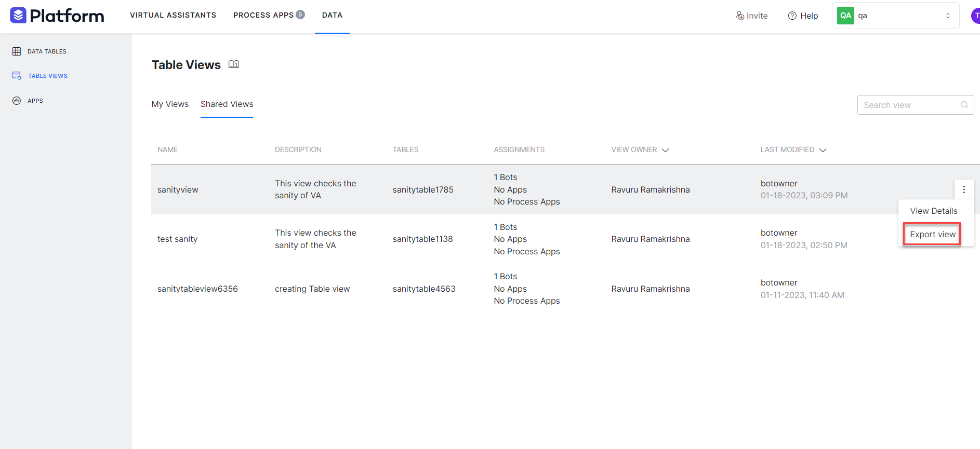This screenshot has height=449, width=980.
Task: Select View Details in the context menu
Action: [x=933, y=211]
